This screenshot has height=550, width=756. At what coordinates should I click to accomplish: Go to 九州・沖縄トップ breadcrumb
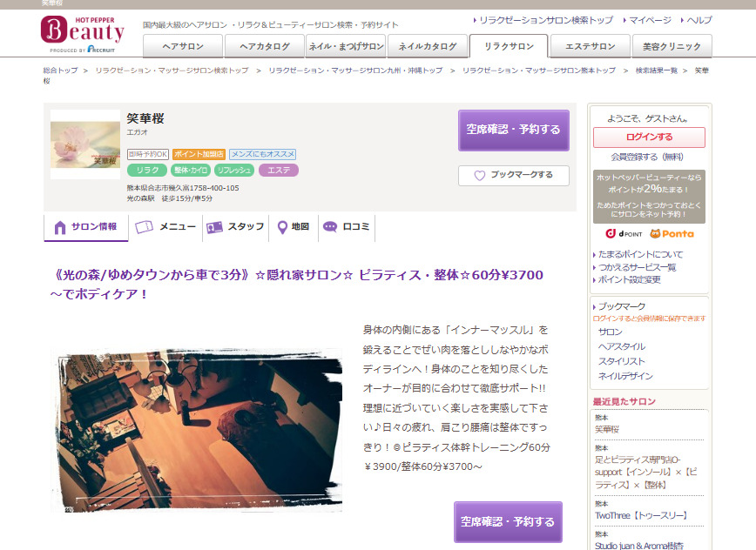[x=356, y=70]
